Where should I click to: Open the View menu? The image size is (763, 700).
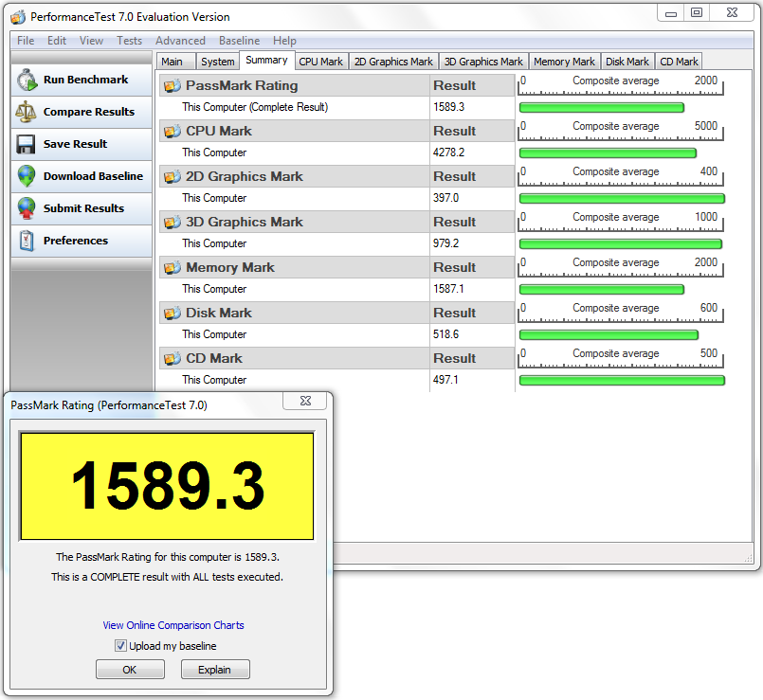click(92, 41)
